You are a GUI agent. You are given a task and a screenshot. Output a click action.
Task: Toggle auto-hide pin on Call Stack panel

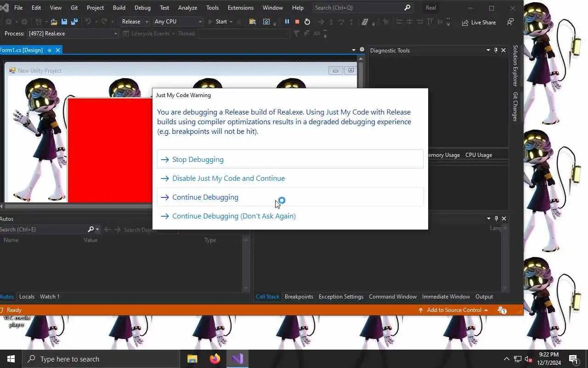tap(496, 218)
